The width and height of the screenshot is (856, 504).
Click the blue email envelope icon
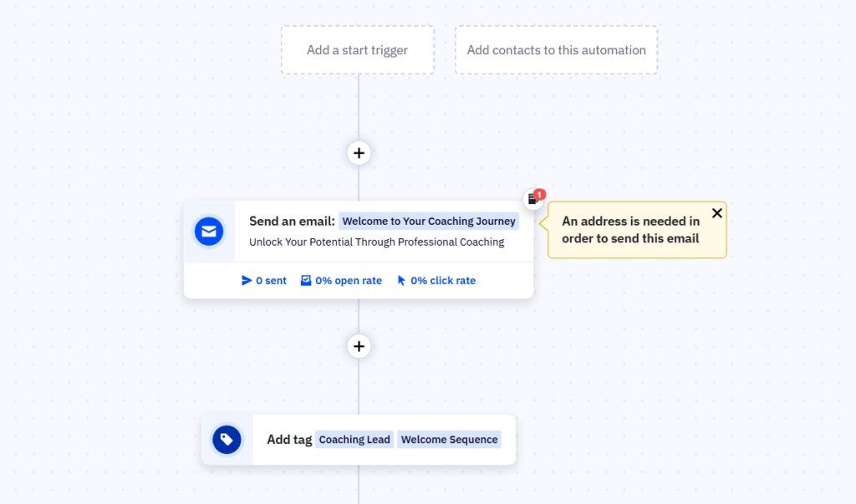click(x=209, y=231)
